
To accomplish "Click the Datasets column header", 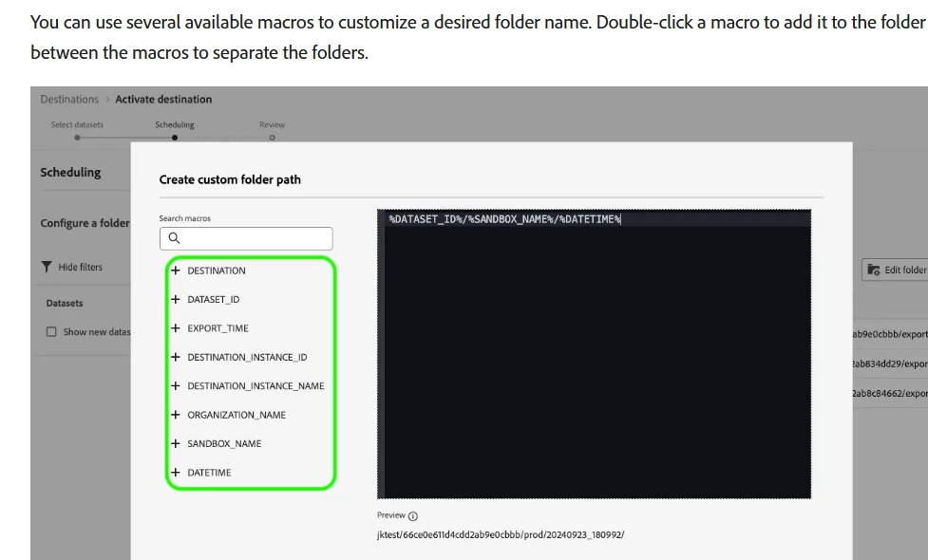I will (65, 303).
